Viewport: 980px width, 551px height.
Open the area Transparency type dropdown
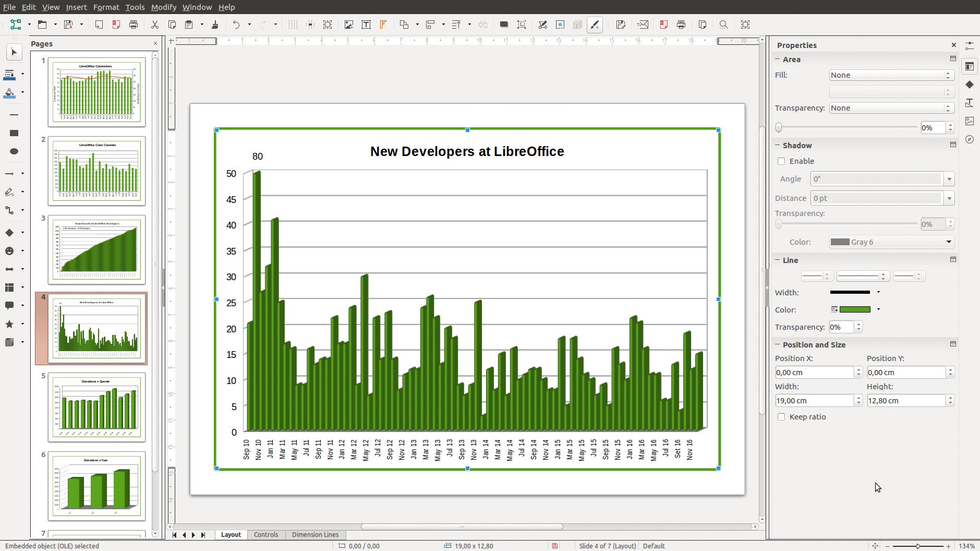(x=892, y=108)
